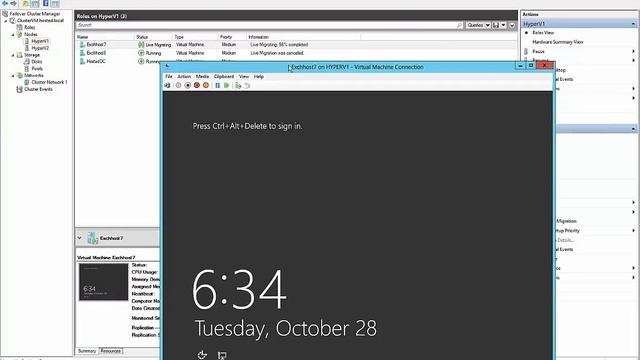Open the Queries dropdown
Viewport: 640px width, 360px height.
(x=478, y=25)
